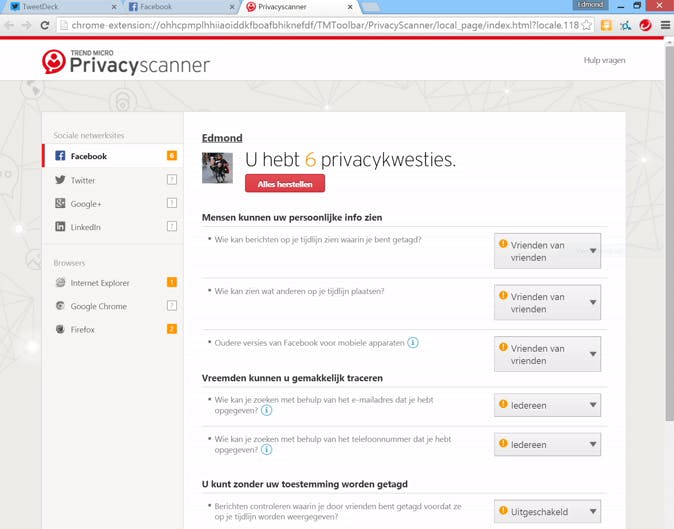Viewport: 674px width, 529px height.
Task: Open the Chrome hamburger menu
Action: click(665, 25)
